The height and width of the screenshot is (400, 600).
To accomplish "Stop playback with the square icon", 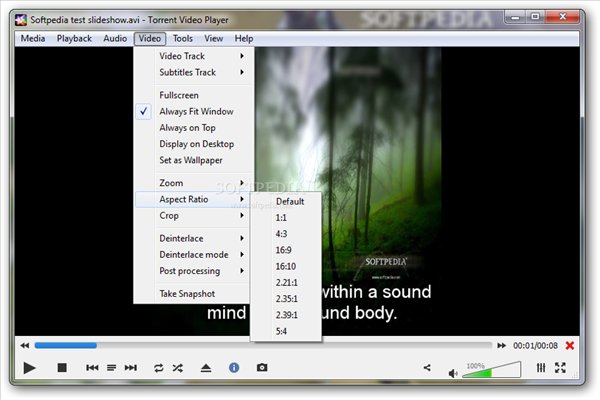I will [62, 368].
